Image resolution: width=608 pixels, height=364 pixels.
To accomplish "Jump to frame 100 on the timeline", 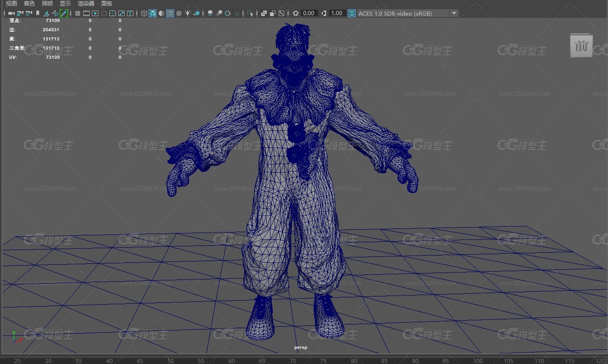I will 478,361.
